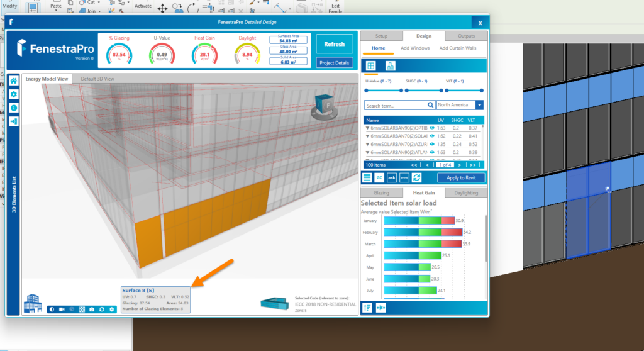Click the viewer toolbar refresh arrows icon
This screenshot has width=644, height=351.
pyautogui.click(x=101, y=309)
